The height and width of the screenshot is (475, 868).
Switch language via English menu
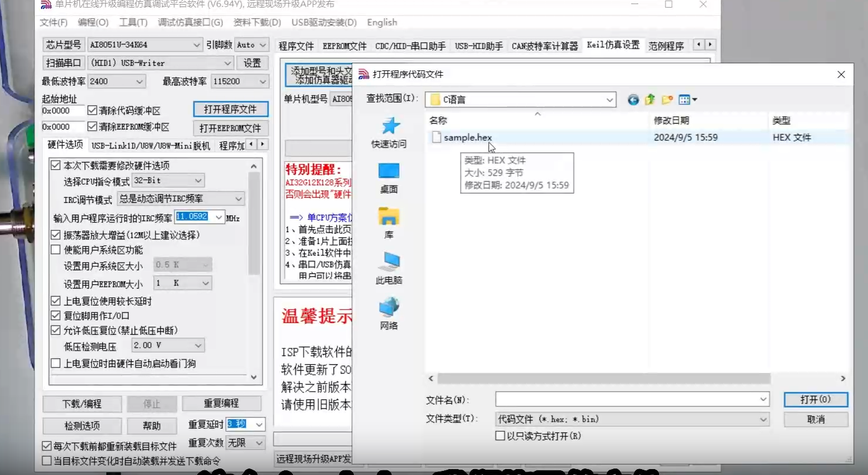(382, 22)
